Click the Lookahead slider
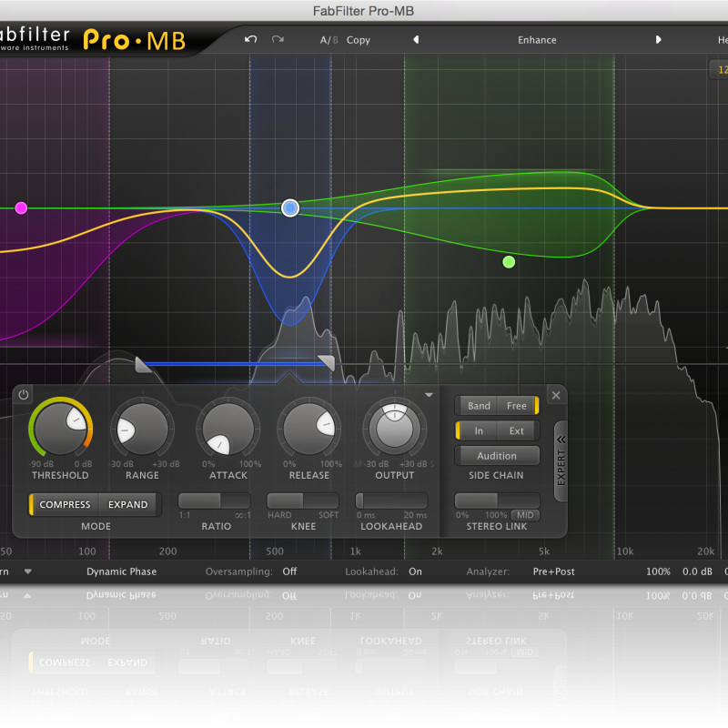 pos(391,501)
